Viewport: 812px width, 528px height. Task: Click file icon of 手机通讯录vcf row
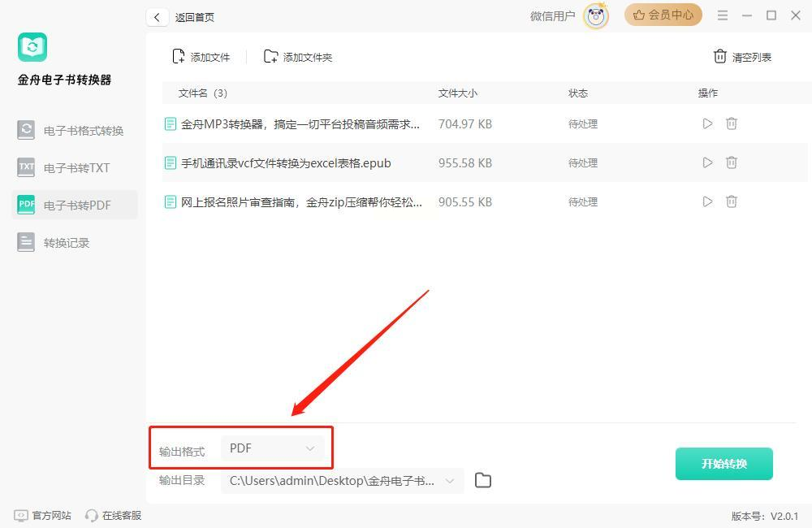(x=171, y=163)
